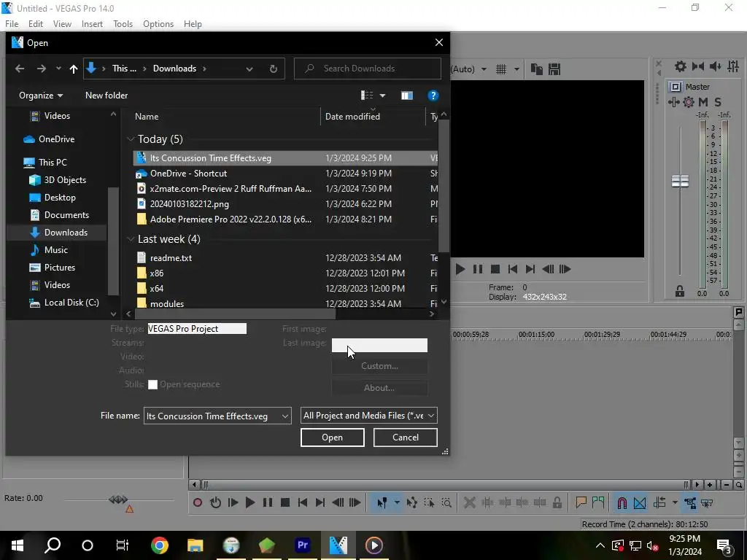Click the dialog Help question mark icon
747x560 pixels.
pos(433,96)
